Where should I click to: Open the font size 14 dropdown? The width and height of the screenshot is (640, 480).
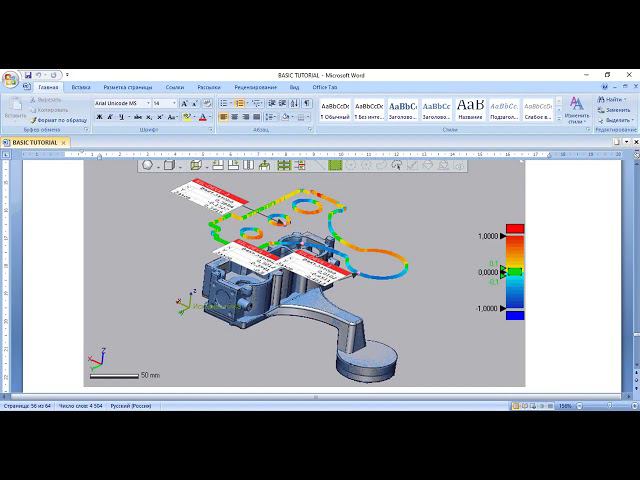point(174,104)
